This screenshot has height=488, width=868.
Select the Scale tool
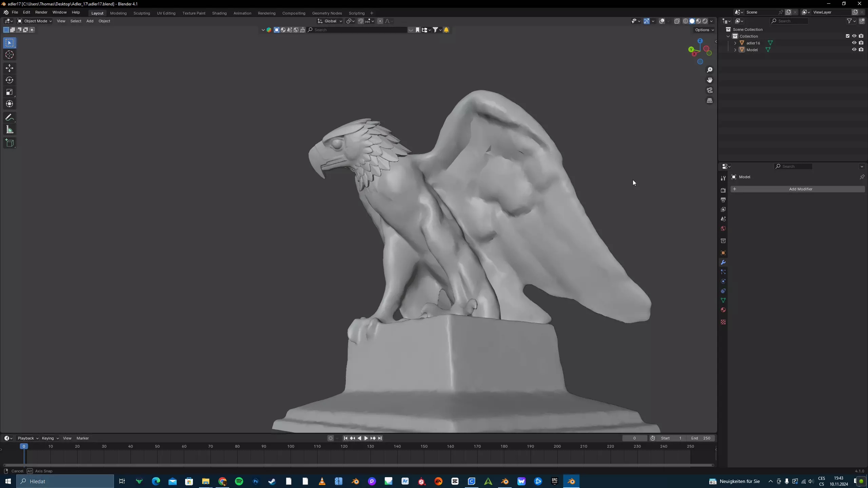coord(9,92)
